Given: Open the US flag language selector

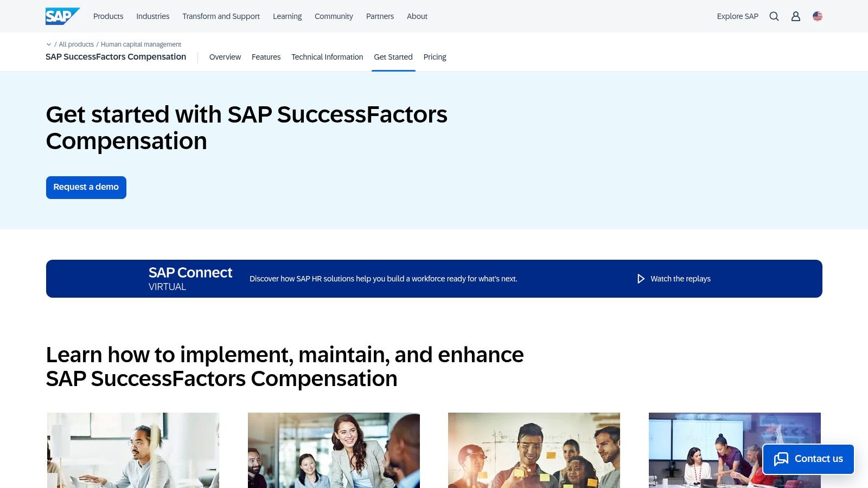Looking at the screenshot, I should (x=817, y=16).
